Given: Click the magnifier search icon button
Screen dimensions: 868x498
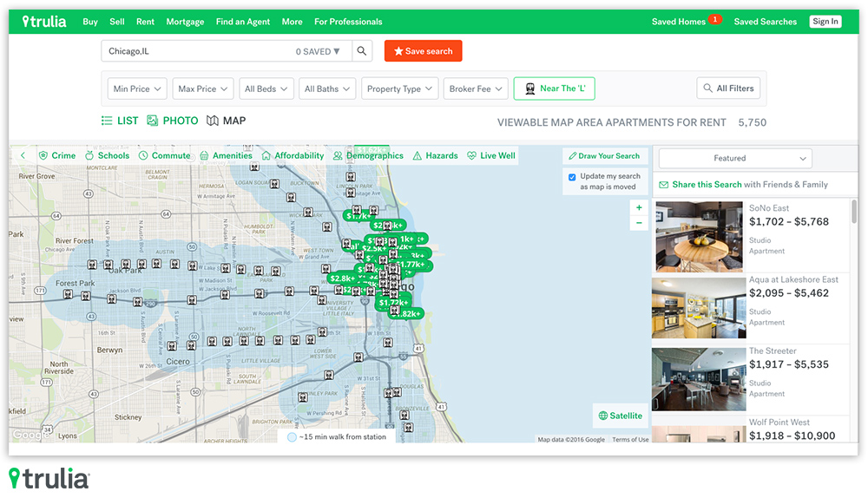Looking at the screenshot, I should coord(362,51).
